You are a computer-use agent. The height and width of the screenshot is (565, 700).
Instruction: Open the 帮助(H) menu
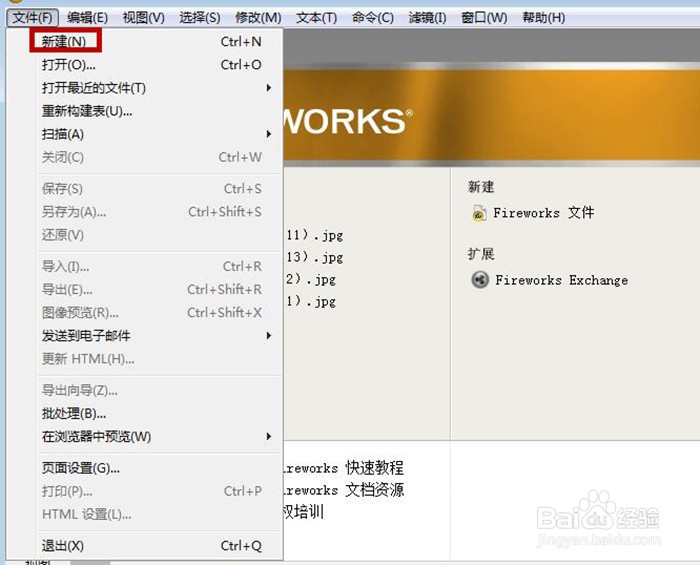pos(543,18)
